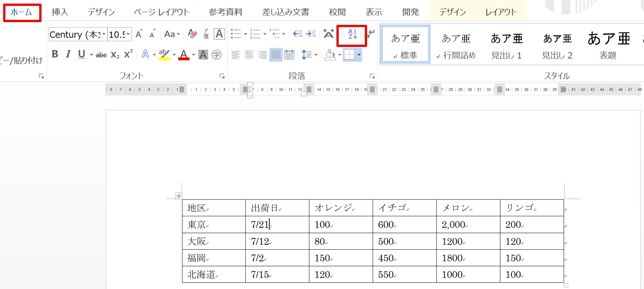
Task: Click the table move handle
Action: click(179, 196)
